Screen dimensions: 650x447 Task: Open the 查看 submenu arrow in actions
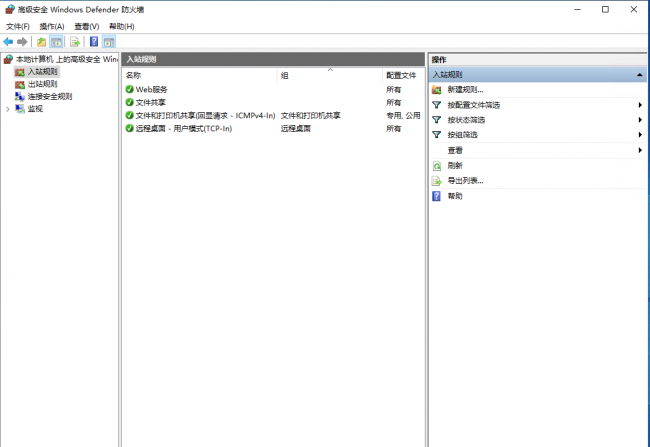(x=640, y=150)
